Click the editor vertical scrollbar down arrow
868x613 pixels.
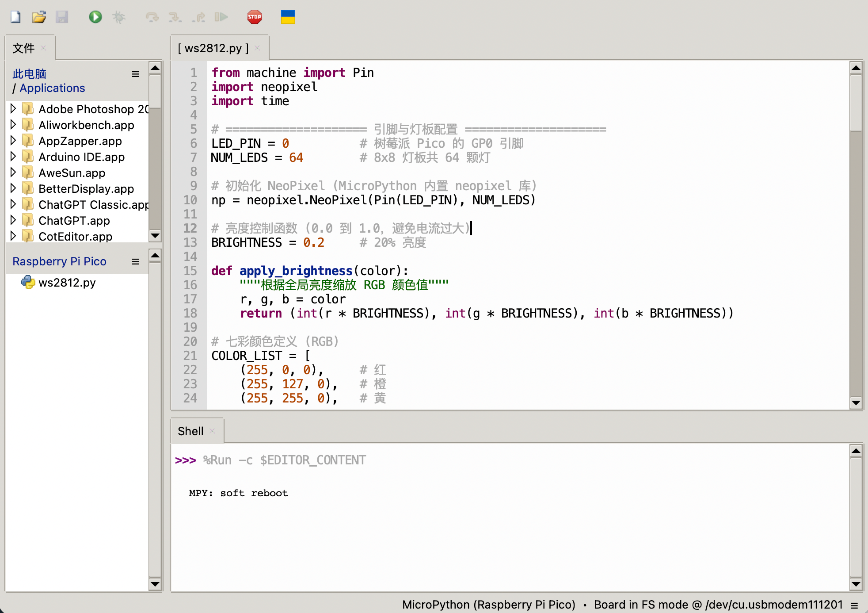(x=856, y=402)
